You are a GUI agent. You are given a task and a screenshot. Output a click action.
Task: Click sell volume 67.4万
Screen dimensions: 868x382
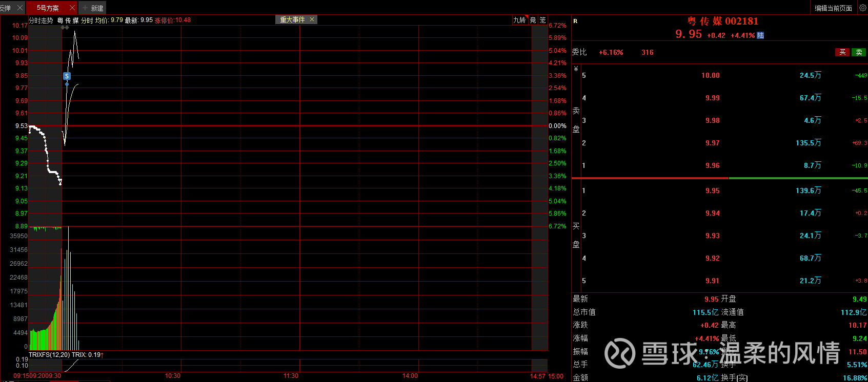pyautogui.click(x=811, y=98)
